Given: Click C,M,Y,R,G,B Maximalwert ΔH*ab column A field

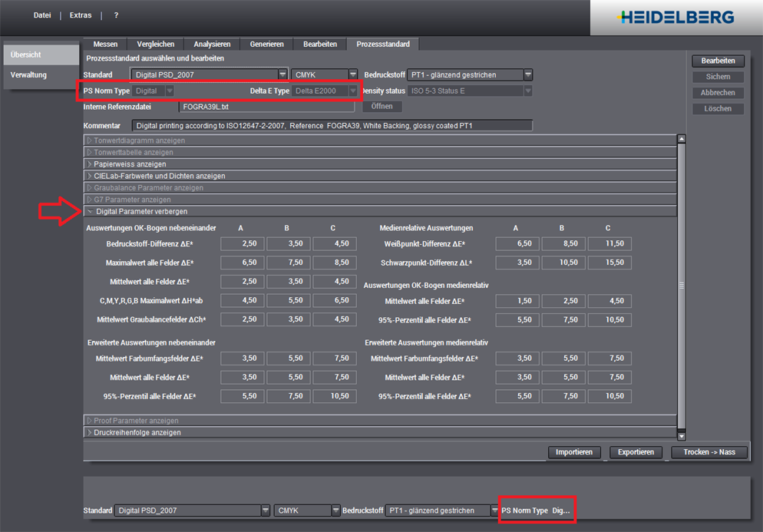Looking at the screenshot, I should pyautogui.click(x=242, y=300).
